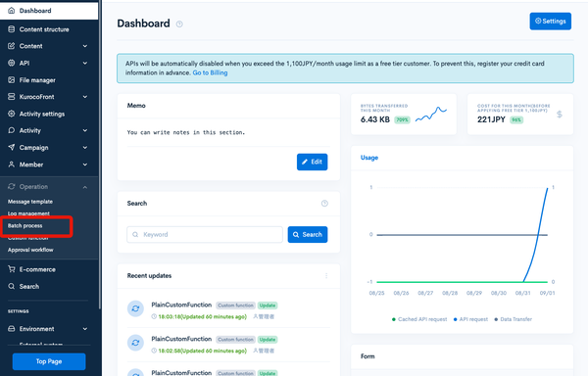Image resolution: width=588 pixels, height=376 pixels.
Task: Click the sidebar vertical scrollbar
Action: click(100, 154)
